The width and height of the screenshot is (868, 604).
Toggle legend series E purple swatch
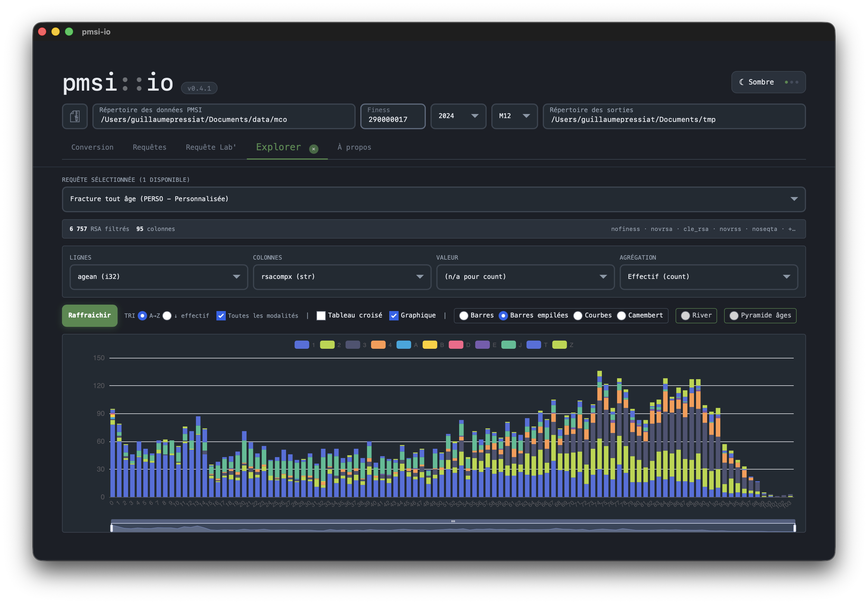(482, 345)
